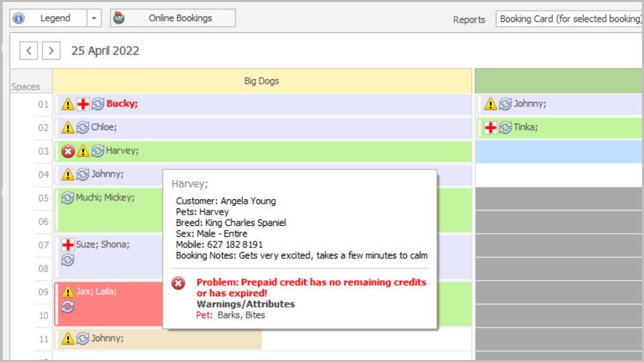Click Tinka's recurring booking icon
Image resolution: width=644 pixels, height=362 pixels.
pos(505,127)
